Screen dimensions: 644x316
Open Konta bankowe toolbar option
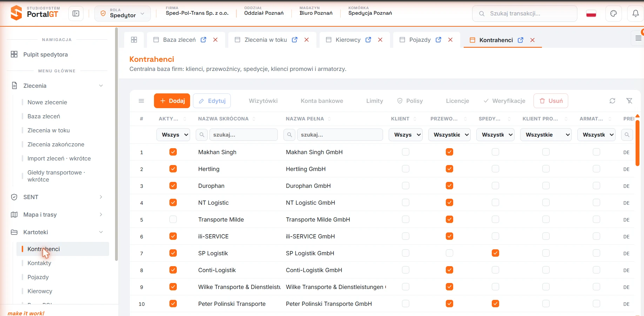pyautogui.click(x=322, y=101)
